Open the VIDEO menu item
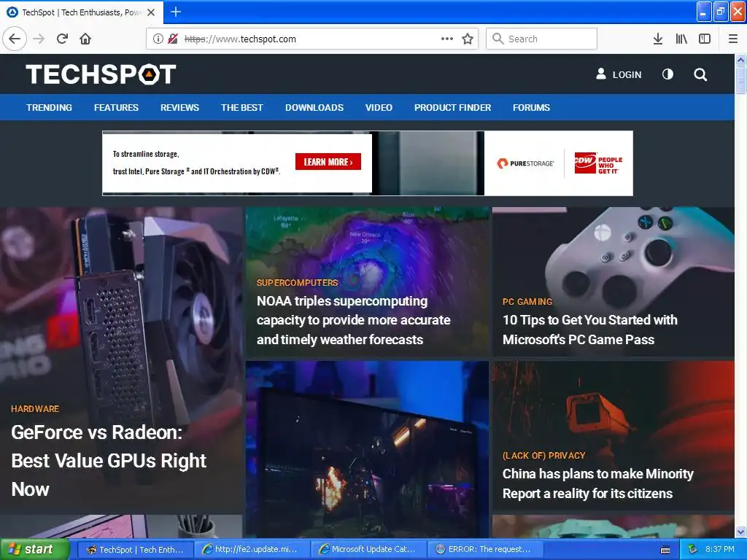 379,108
